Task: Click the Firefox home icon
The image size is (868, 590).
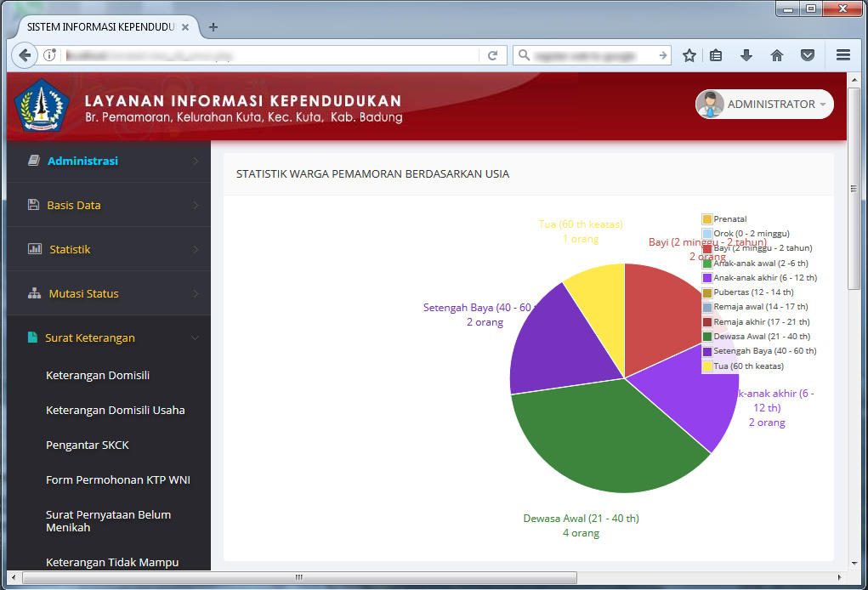Action: 776,55
